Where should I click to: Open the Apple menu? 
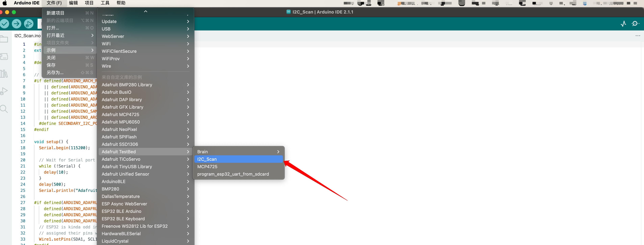[x=5, y=3]
